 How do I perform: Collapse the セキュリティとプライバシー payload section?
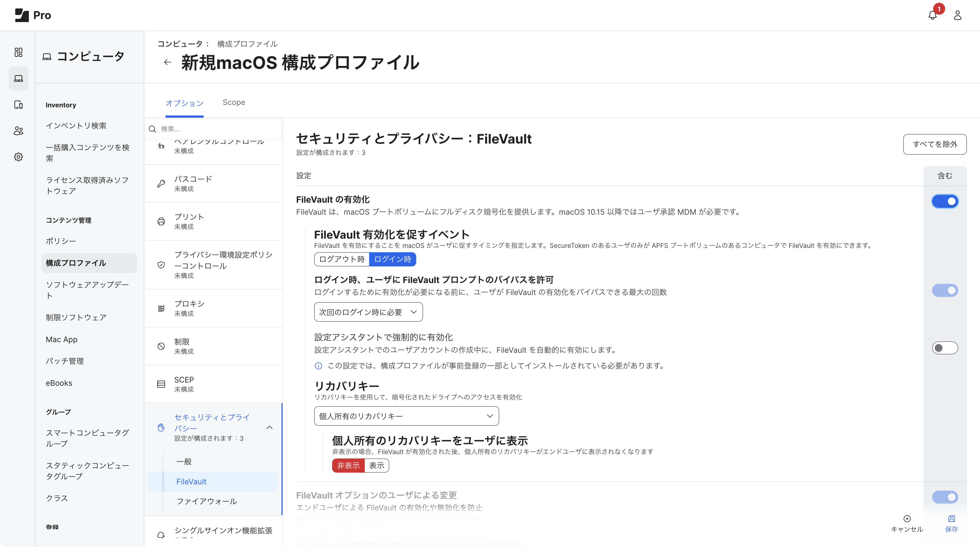[269, 427]
